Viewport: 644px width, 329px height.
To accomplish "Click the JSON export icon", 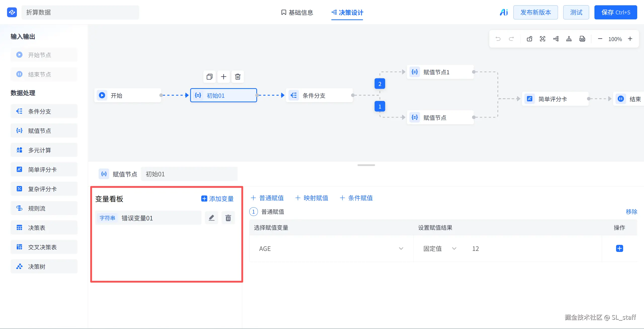I will [582, 39].
